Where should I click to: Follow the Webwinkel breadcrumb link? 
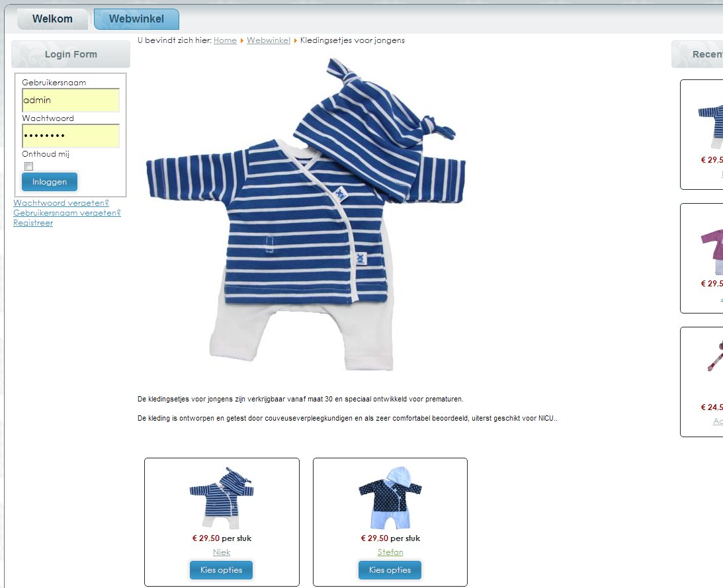(269, 40)
